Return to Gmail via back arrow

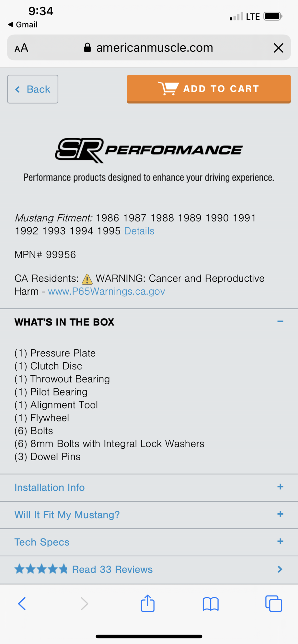click(23, 25)
